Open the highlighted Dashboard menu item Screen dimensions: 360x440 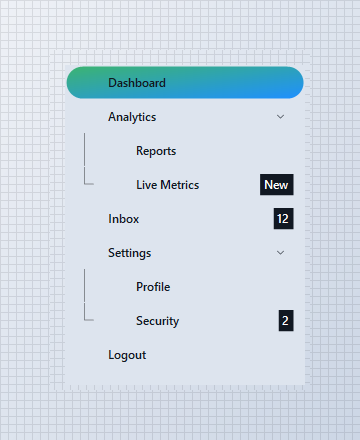(185, 83)
